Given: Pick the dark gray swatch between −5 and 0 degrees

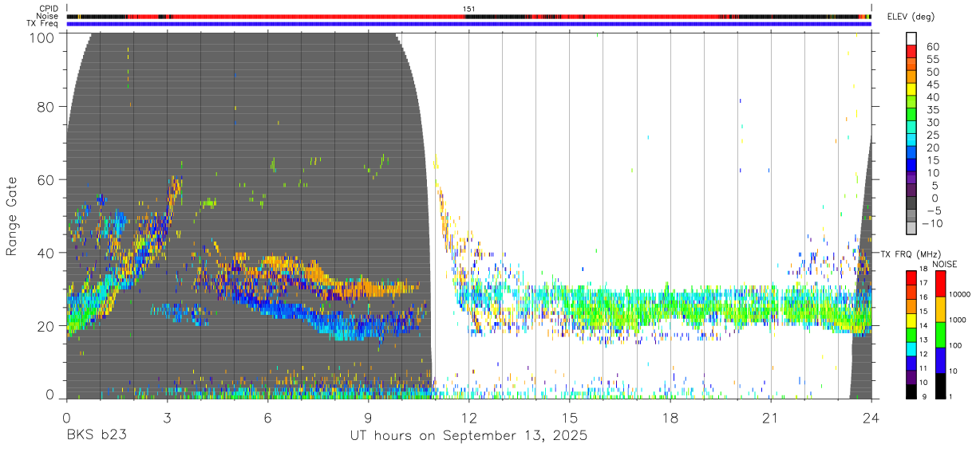Looking at the screenshot, I should click(911, 204).
